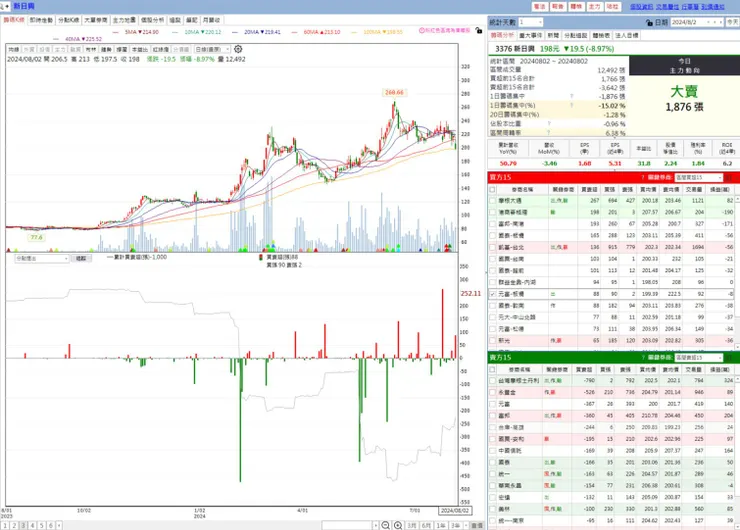Screen dimensions: 740x530
Task: Click the 60MA legend color line
Action: coord(294,32)
